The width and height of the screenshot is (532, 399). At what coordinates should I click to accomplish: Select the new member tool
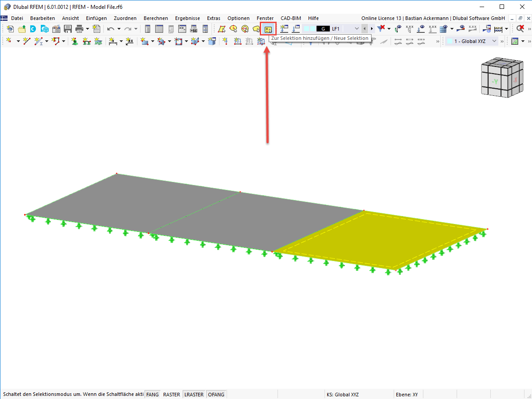click(39, 41)
